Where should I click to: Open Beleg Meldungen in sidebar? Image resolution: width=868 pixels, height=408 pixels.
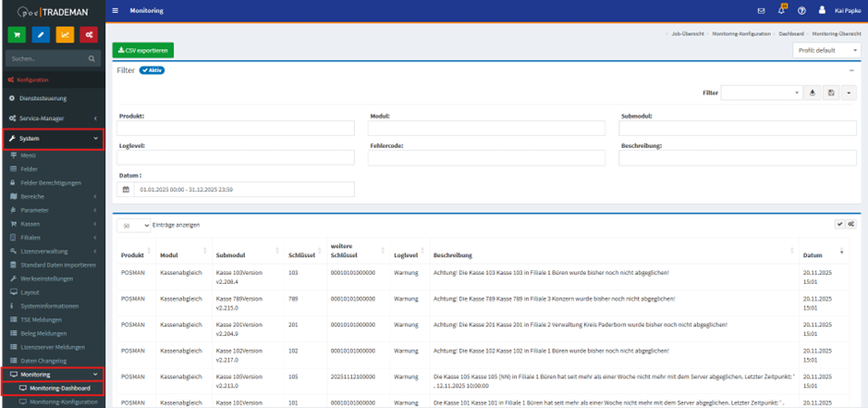tap(43, 334)
